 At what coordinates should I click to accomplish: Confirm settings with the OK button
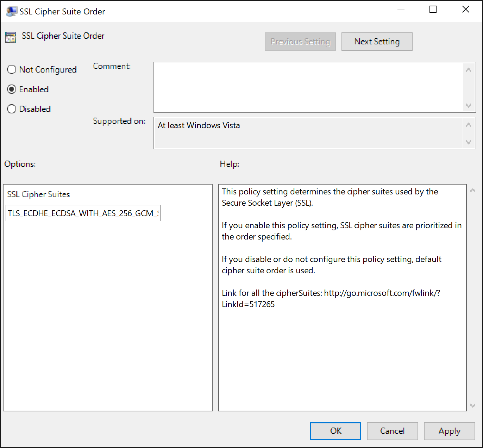coord(335,431)
